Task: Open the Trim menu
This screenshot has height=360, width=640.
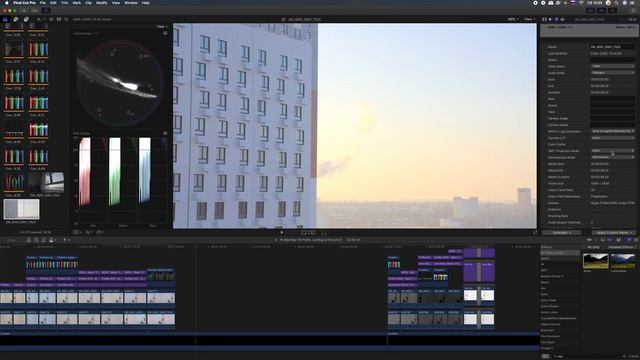Action: point(64,3)
